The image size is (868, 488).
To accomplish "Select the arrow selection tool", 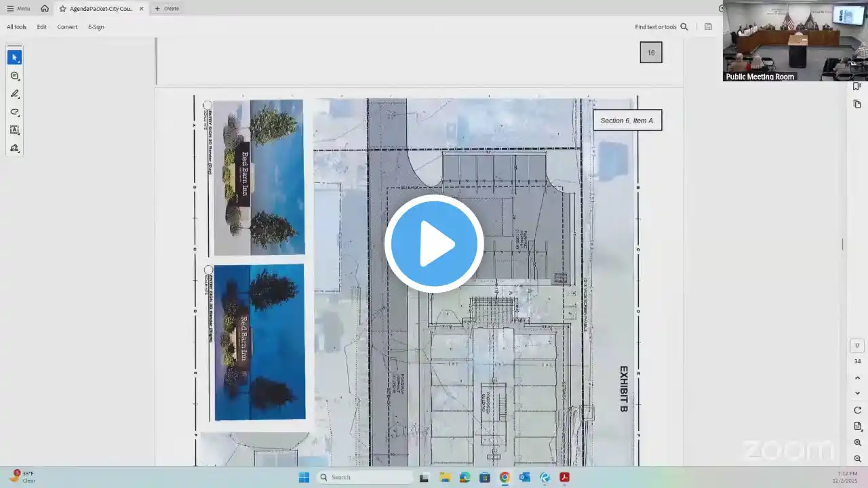I will (14, 58).
